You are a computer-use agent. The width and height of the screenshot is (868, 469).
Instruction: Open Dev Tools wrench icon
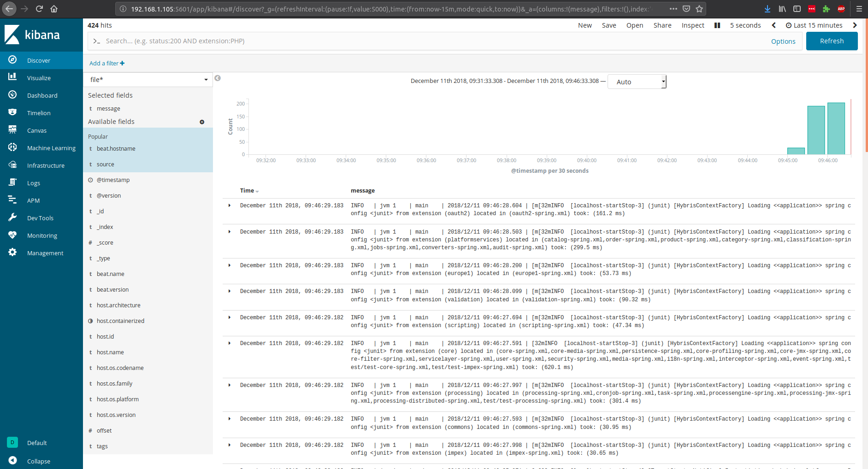point(12,217)
